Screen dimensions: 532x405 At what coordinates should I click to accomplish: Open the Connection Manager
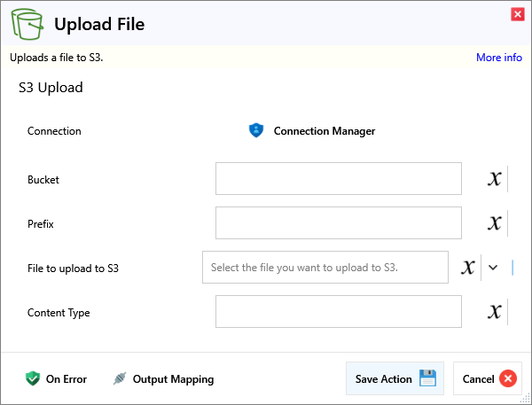(x=324, y=131)
